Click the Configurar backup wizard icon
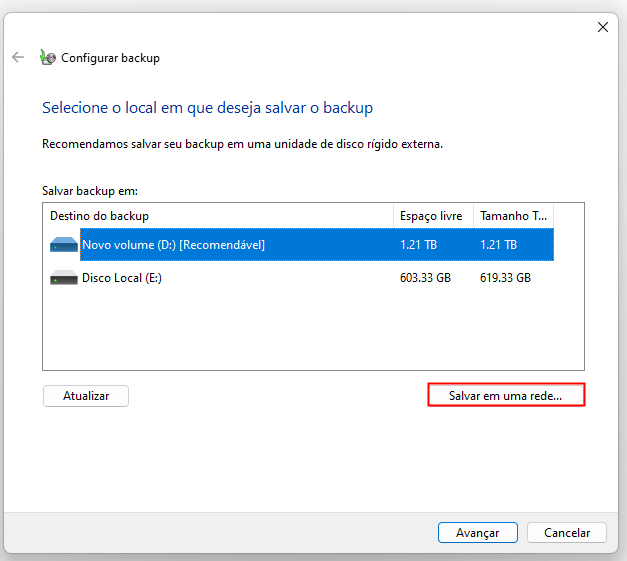This screenshot has height=561, width=627. click(48, 58)
